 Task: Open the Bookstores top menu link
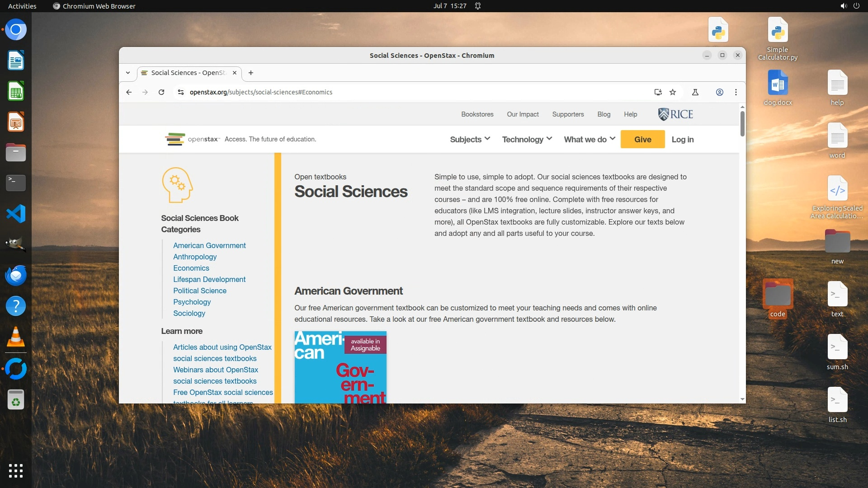[x=477, y=114]
